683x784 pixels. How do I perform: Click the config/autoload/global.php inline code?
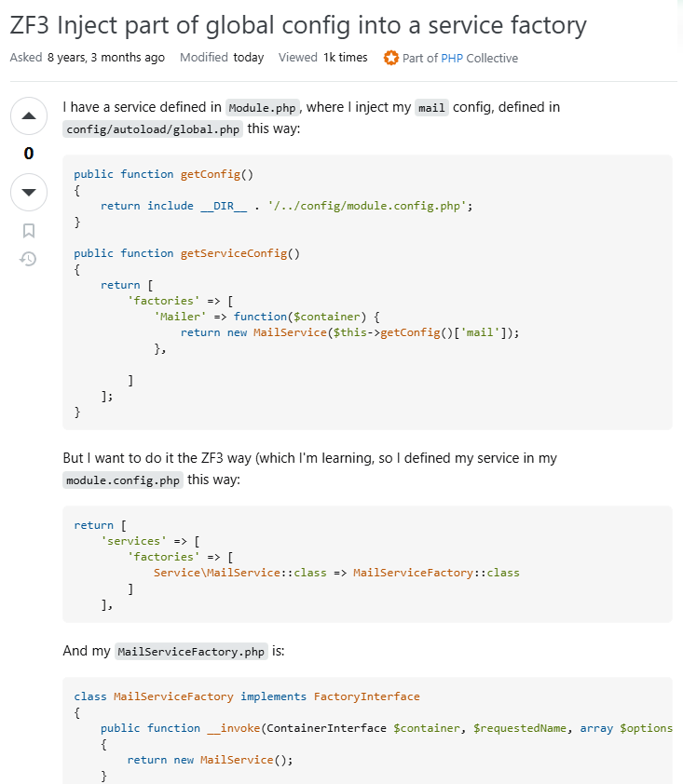click(x=154, y=129)
